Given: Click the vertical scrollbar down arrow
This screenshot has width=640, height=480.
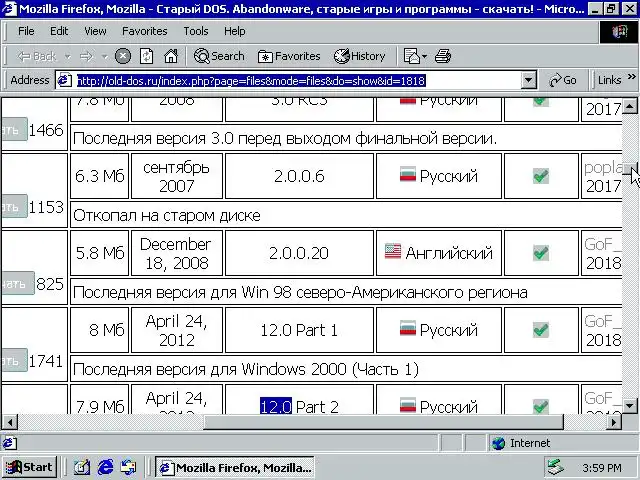Looking at the screenshot, I should (630, 405).
